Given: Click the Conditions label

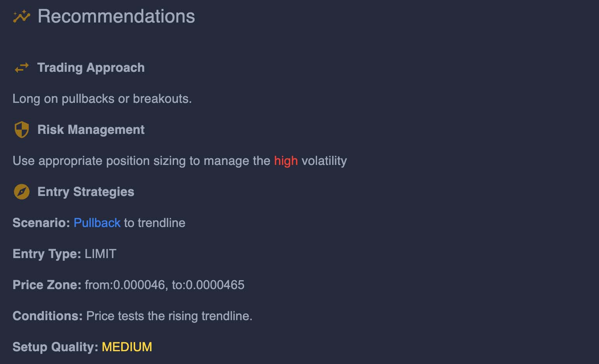Looking at the screenshot, I should (x=47, y=316).
